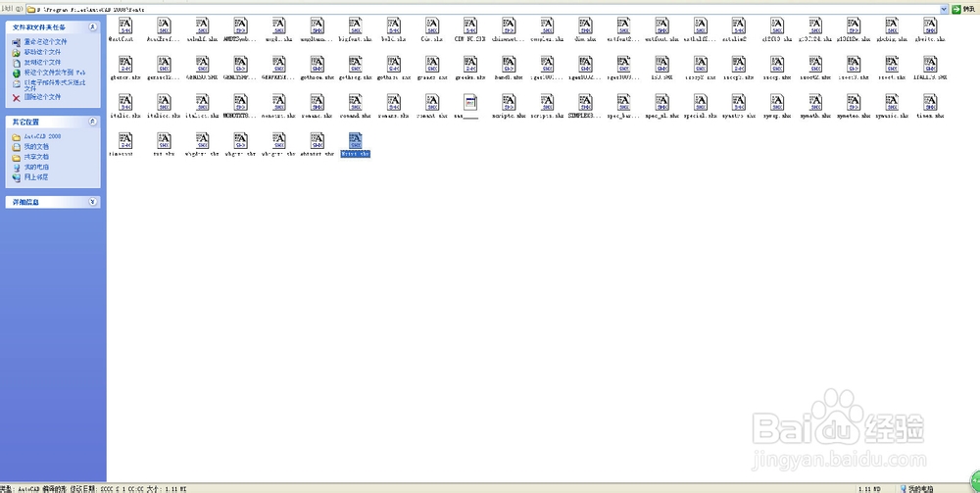Open 共享文档 in other places
The height and width of the screenshot is (493, 980).
click(x=36, y=157)
